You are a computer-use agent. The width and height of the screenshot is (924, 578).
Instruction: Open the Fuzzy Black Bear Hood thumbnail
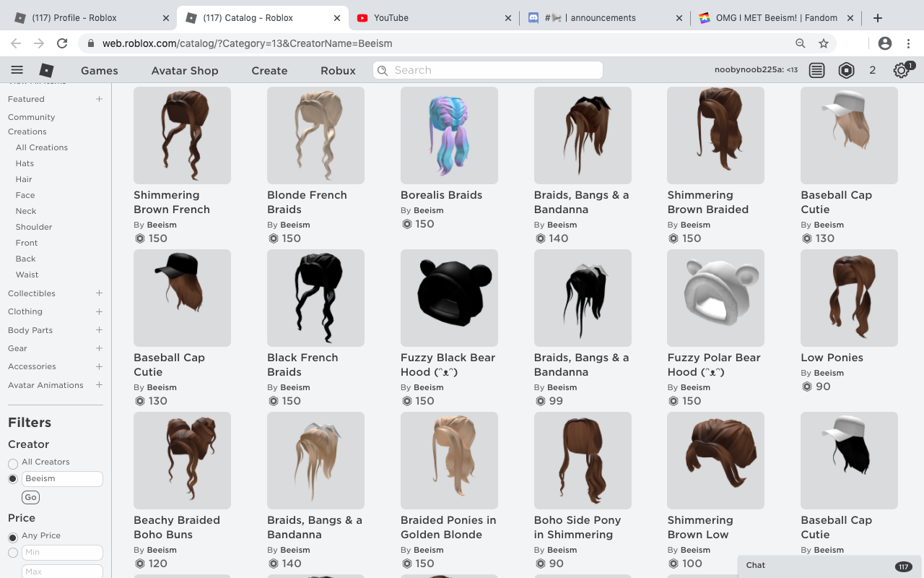coord(449,298)
